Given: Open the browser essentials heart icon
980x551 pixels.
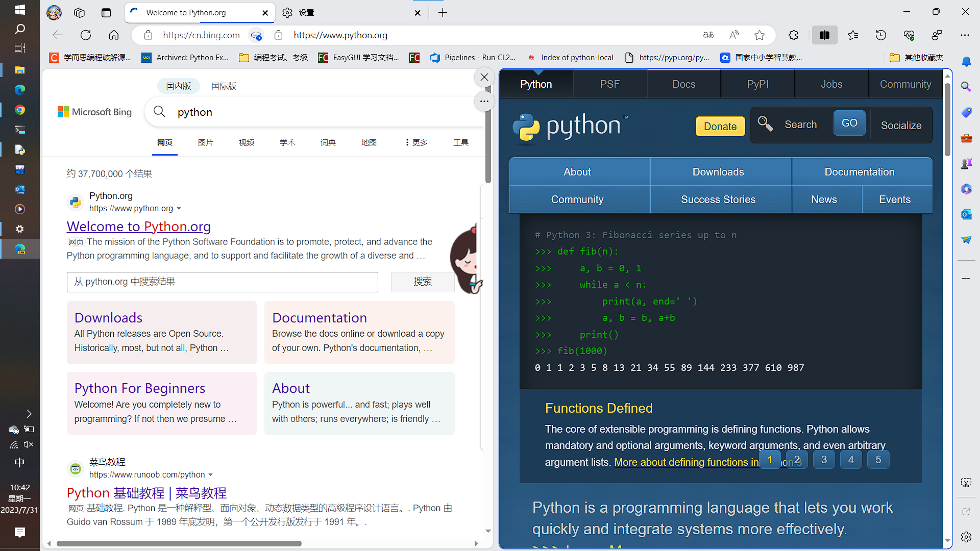Looking at the screenshot, I should tap(909, 35).
